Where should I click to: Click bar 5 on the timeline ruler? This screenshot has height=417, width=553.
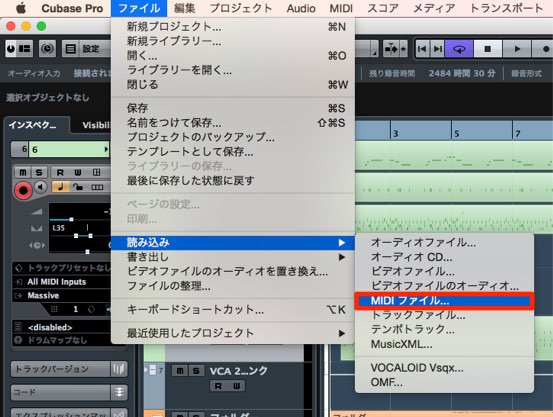pos(457,134)
